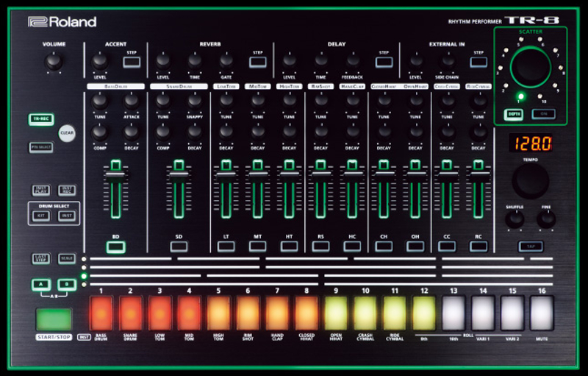Tap step pad 9 Open Hihat

click(336, 313)
